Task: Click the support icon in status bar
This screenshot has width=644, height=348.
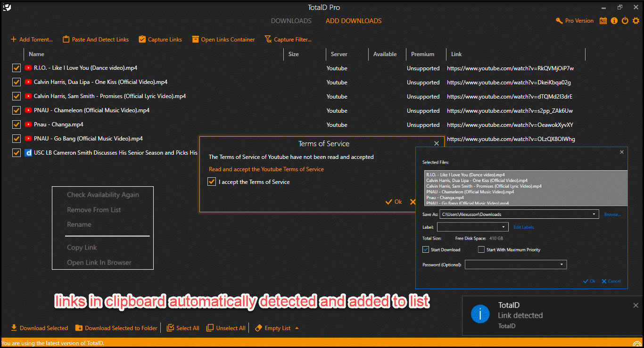Action: pos(637,344)
